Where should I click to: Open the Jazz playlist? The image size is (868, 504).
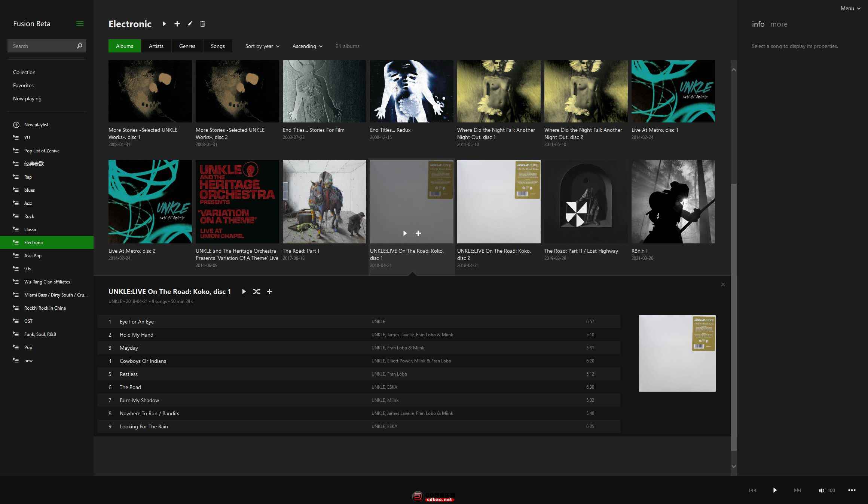pyautogui.click(x=47, y=203)
